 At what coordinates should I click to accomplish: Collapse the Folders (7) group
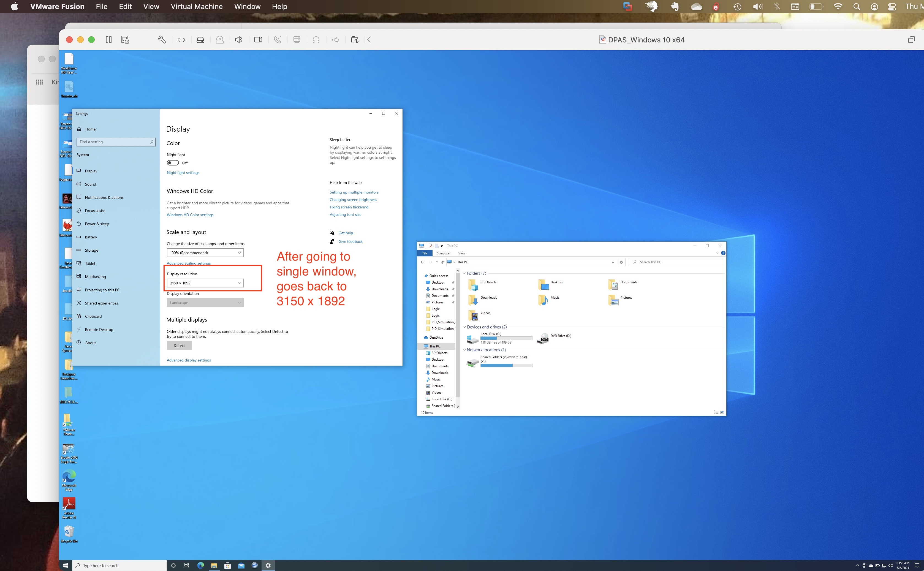[464, 273]
